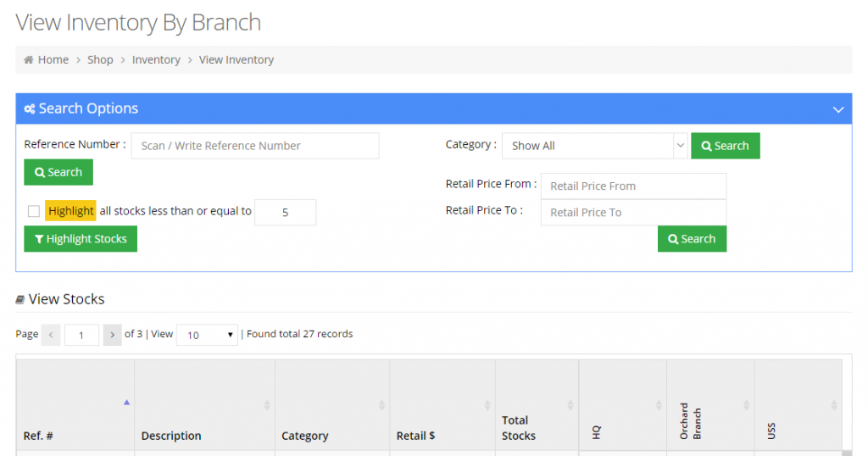Sort by Ref. # column arrow
868x456 pixels.
(127, 403)
